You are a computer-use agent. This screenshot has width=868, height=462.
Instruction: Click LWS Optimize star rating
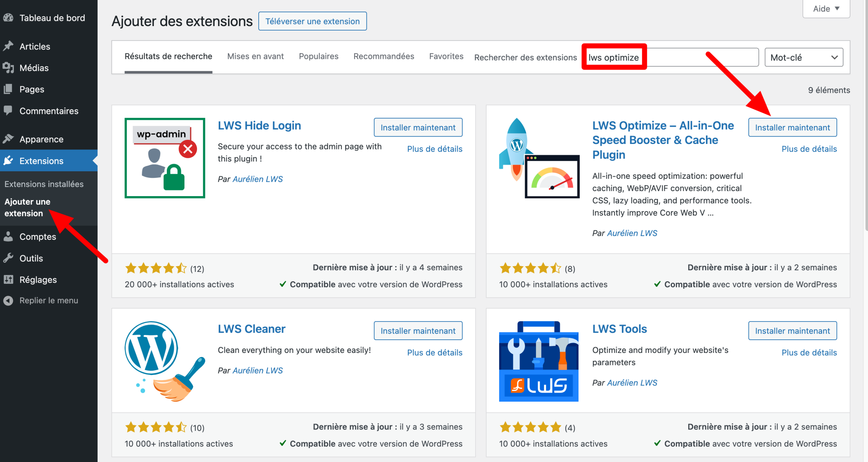coord(530,268)
